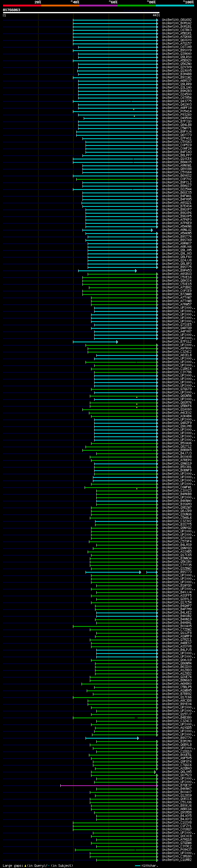Select the AV766063 query label

click(11, 10)
